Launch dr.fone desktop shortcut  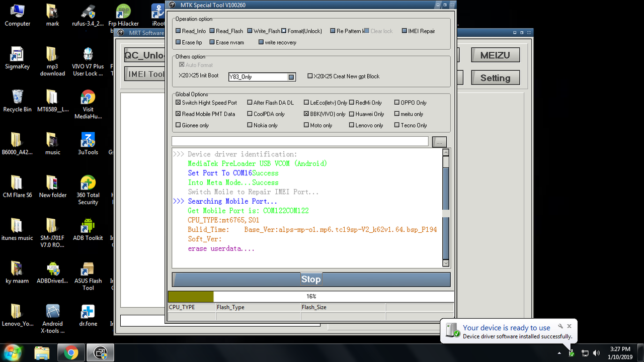(x=88, y=316)
